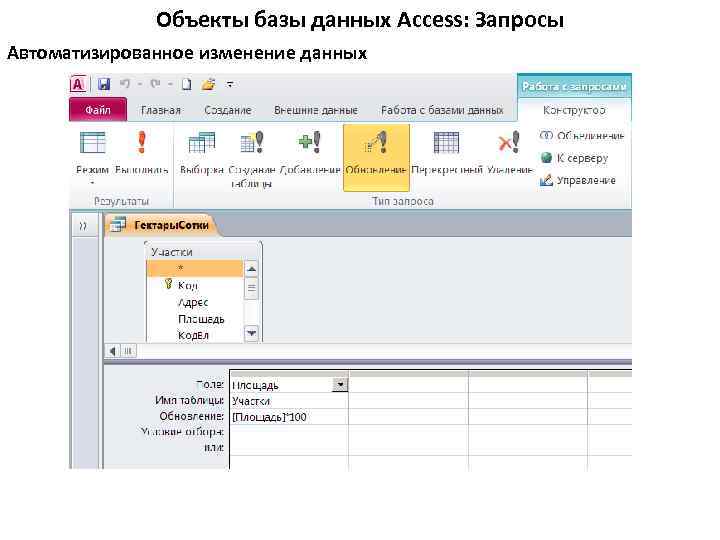Click the open folder icon
Image resolution: width=720 pixels, height=540 pixels.
(208, 84)
